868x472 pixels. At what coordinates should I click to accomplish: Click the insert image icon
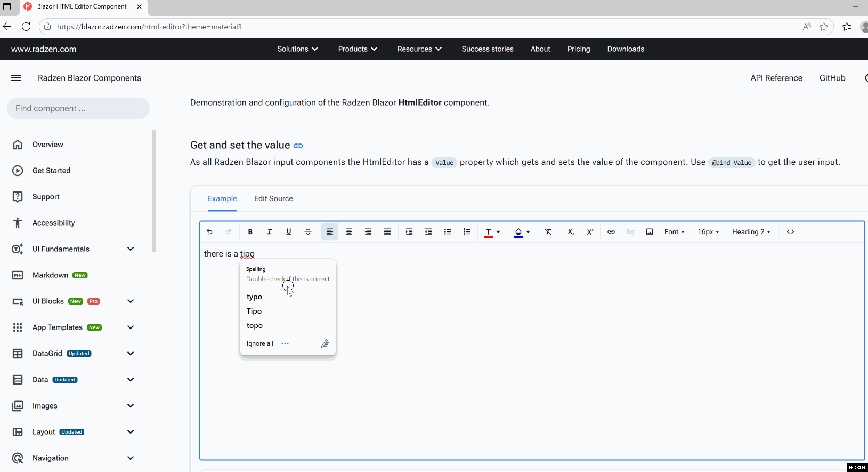coord(650,232)
